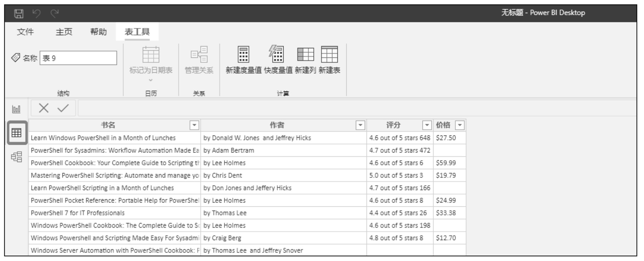Open the 文件 menu tab
This screenshot has width=644, height=261.
click(26, 32)
